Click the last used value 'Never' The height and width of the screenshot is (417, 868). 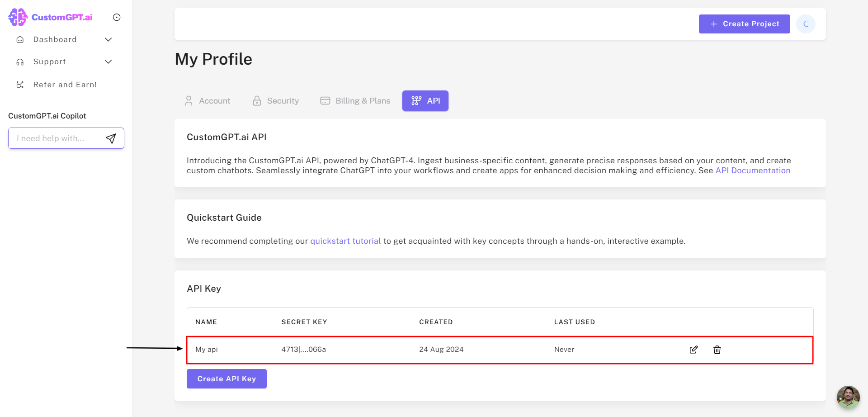coord(564,350)
